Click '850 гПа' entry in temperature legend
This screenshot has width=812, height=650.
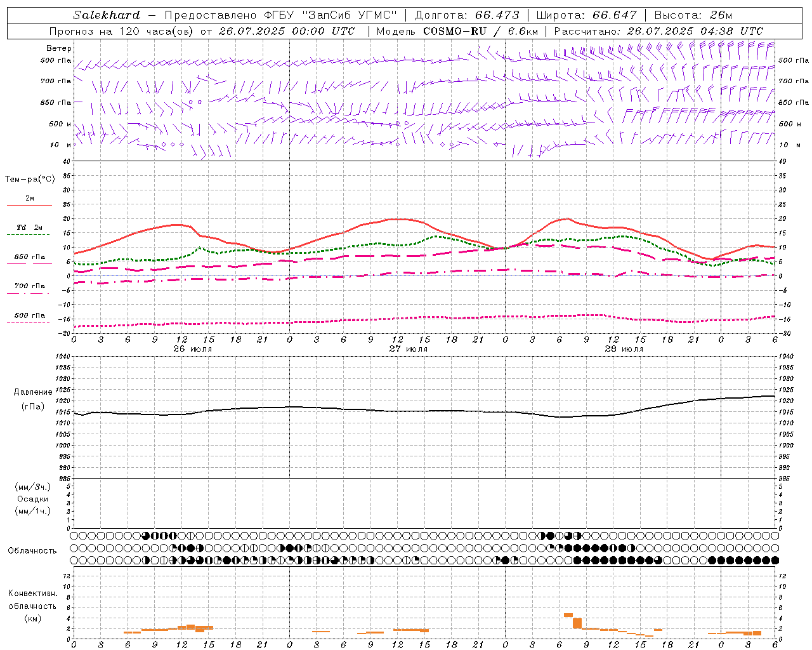30,257
